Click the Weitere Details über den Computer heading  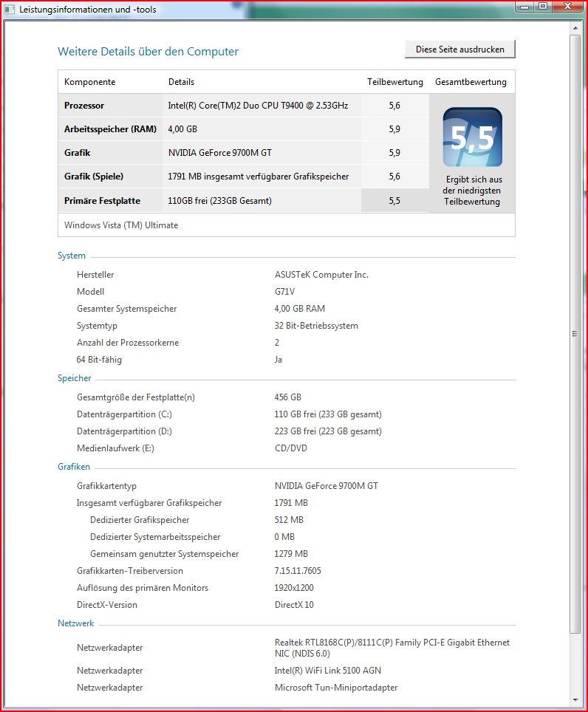pyautogui.click(x=148, y=51)
